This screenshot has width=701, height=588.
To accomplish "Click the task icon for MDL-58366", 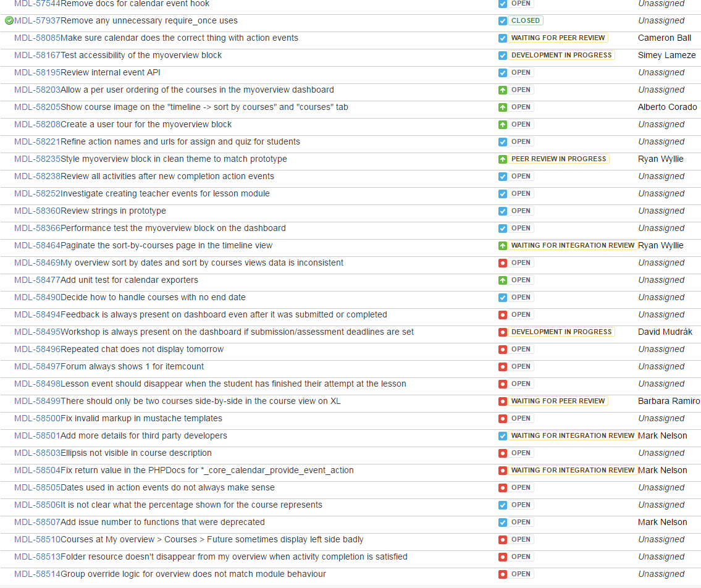I will point(503,229).
